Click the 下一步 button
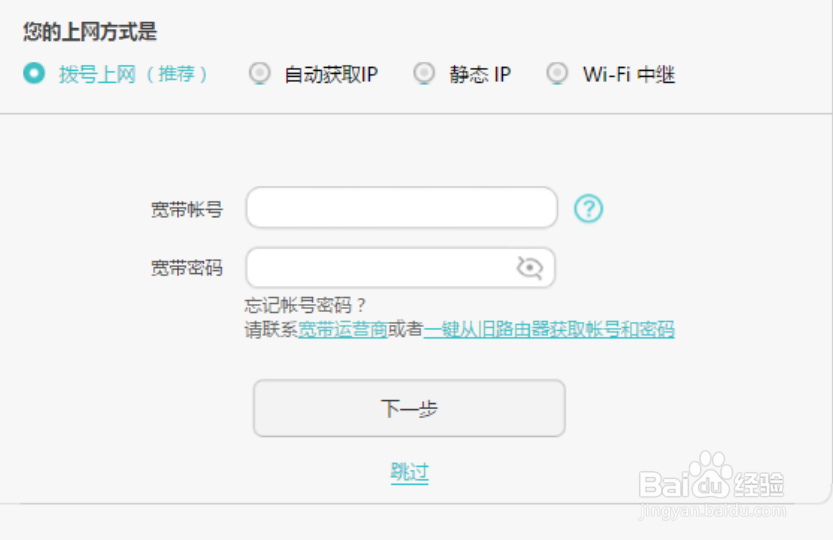The width and height of the screenshot is (833, 540). 409,408
